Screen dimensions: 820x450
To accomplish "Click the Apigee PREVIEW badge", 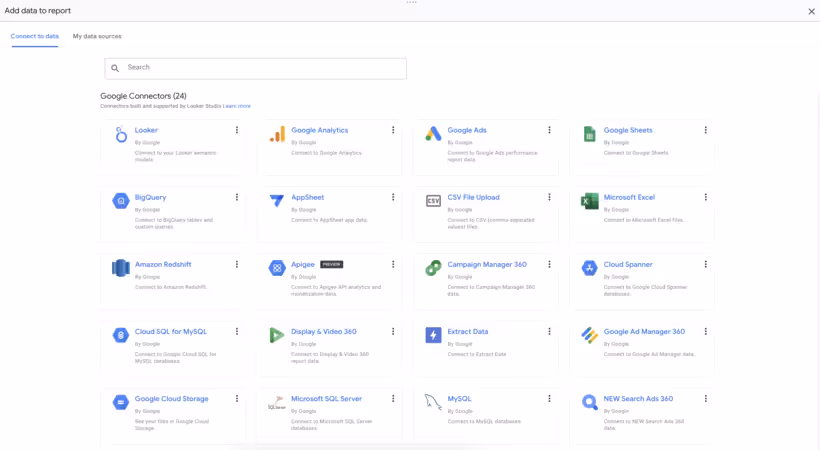I will tap(332, 264).
